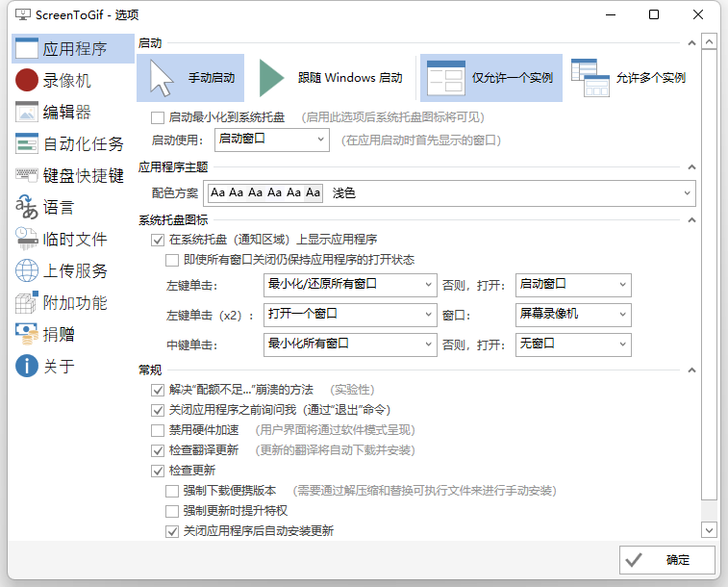Enable 启动最小化到系统托盘 checkbox
This screenshot has width=728, height=587.
point(158,117)
